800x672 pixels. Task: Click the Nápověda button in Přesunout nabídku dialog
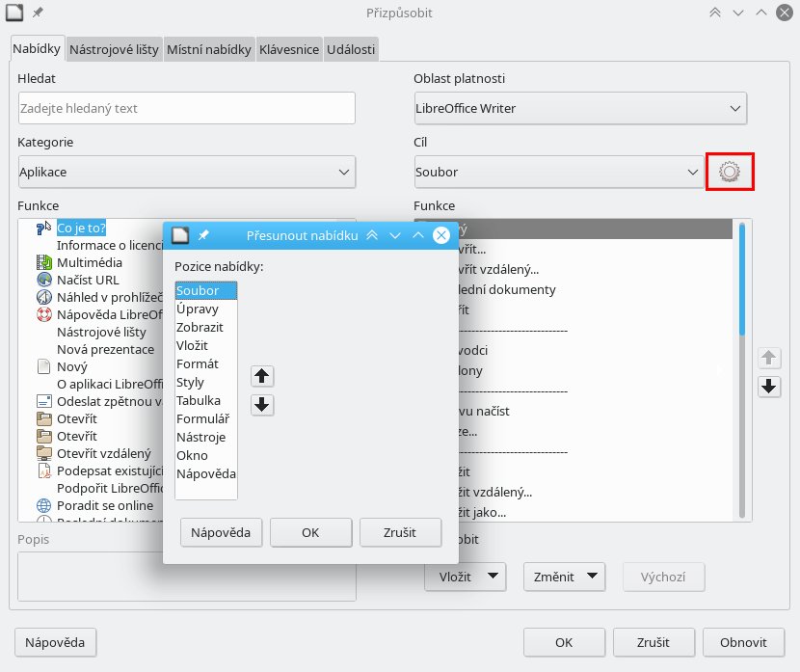[x=222, y=533]
